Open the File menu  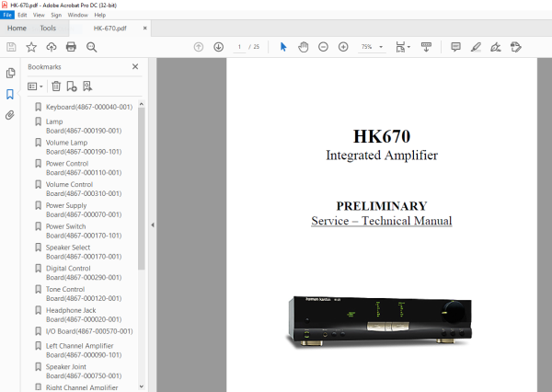coord(7,15)
